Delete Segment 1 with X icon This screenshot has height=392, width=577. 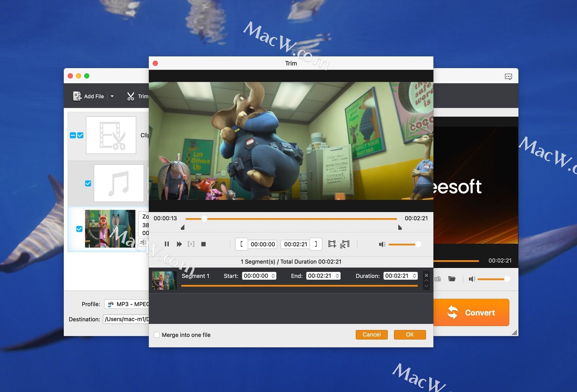pos(426,275)
